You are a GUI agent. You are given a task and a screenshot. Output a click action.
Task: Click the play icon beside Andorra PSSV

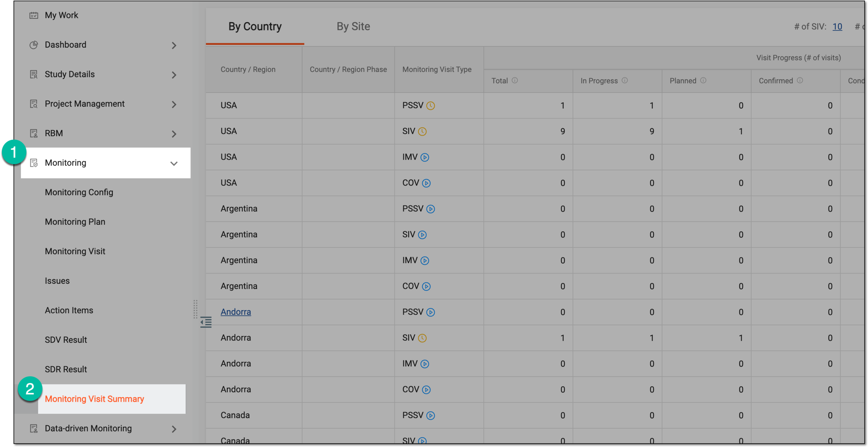click(431, 312)
